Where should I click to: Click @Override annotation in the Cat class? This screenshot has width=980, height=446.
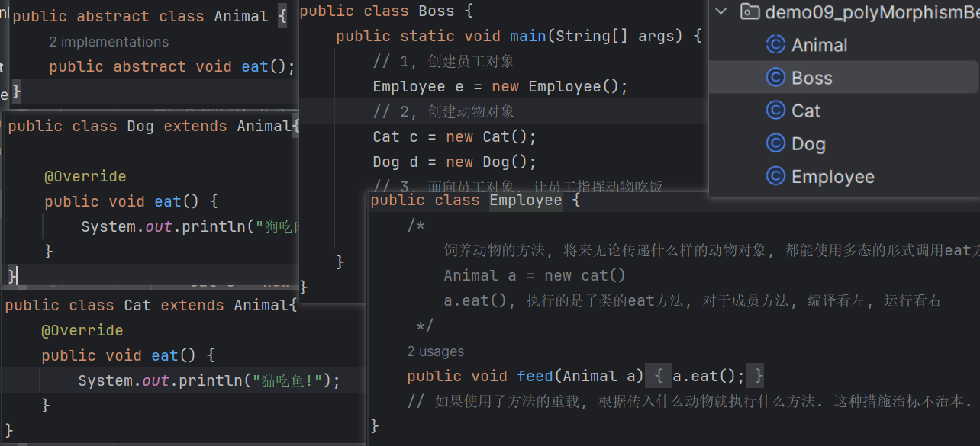[x=82, y=330]
